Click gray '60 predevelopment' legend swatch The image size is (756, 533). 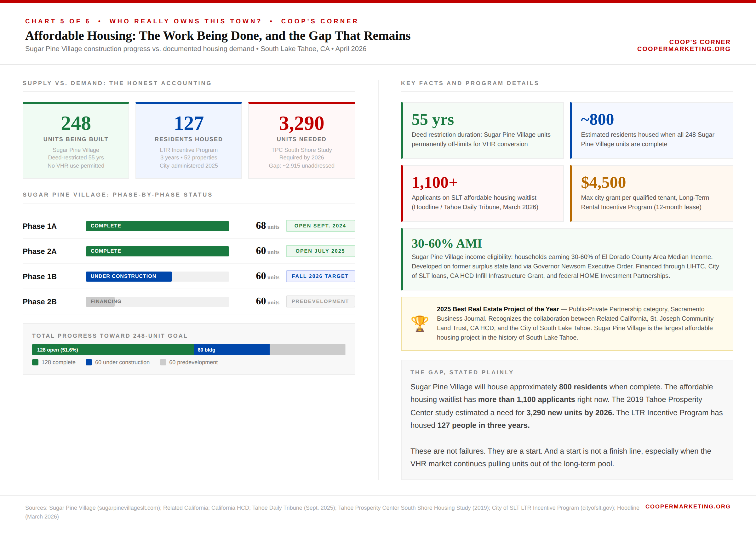tap(163, 362)
